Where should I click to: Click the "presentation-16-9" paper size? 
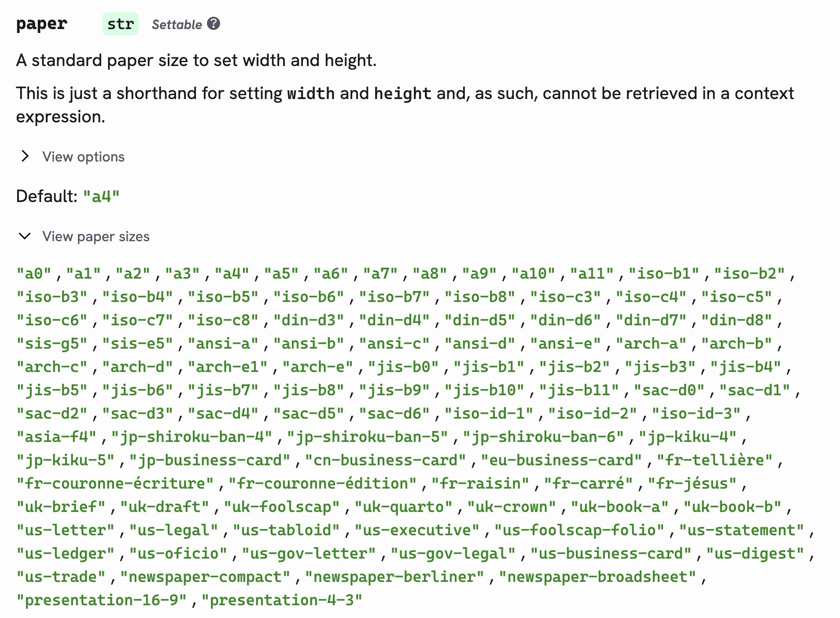tap(102, 600)
